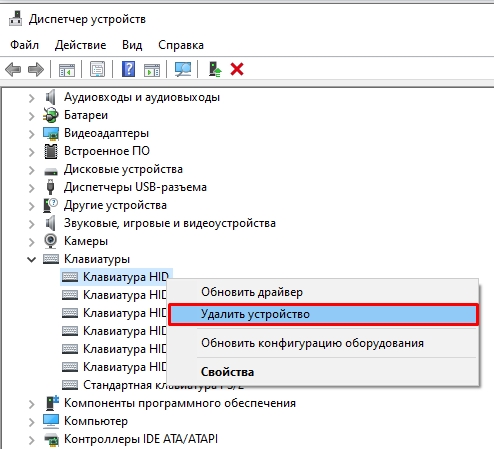494x449 pixels.
Task: Toggle the action pane toolbar icon
Action: point(152,70)
